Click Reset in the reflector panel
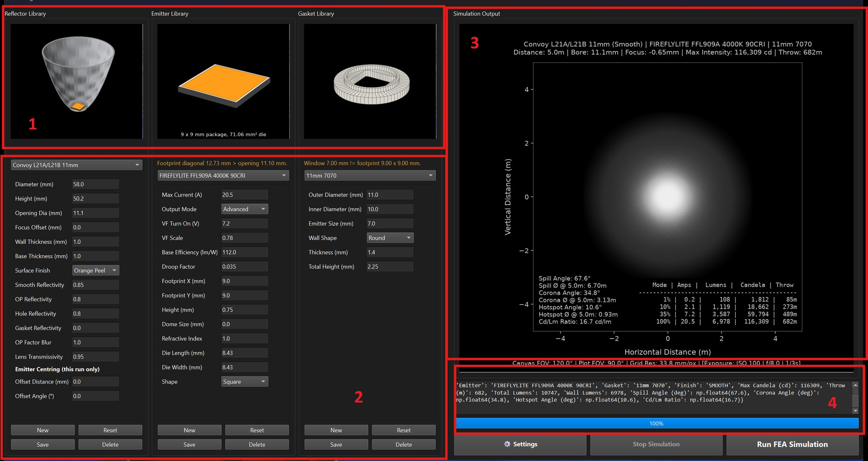Image resolution: width=868 pixels, height=461 pixels. click(x=110, y=430)
